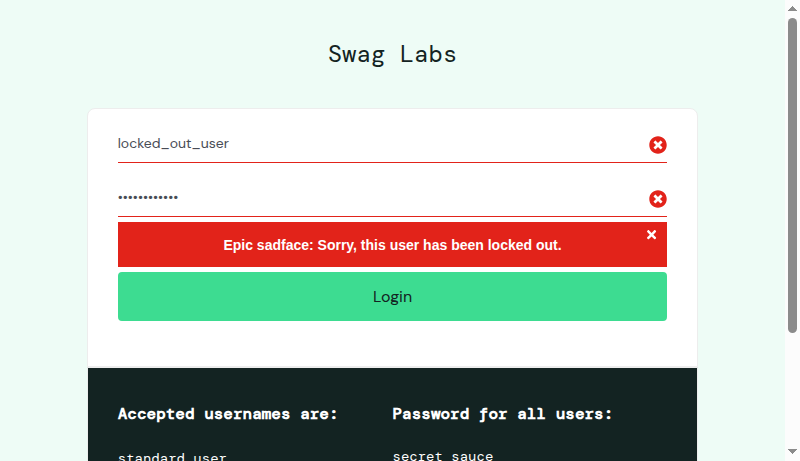Click the secret_sauce password text
The width and height of the screenshot is (800, 461).
pyautogui.click(x=443, y=456)
